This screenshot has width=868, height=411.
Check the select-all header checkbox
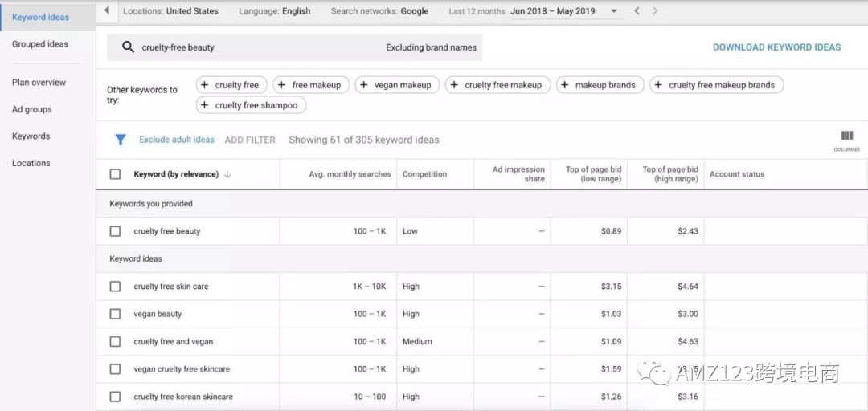[x=115, y=174]
